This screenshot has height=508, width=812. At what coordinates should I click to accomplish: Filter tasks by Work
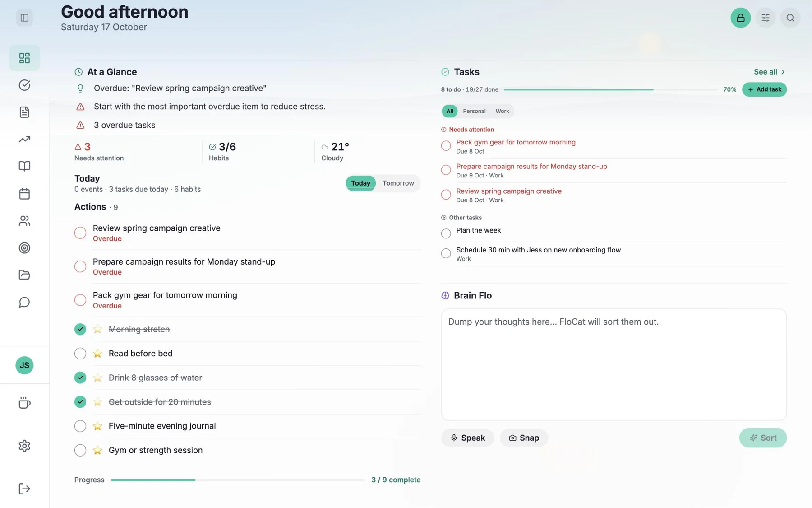click(x=502, y=111)
